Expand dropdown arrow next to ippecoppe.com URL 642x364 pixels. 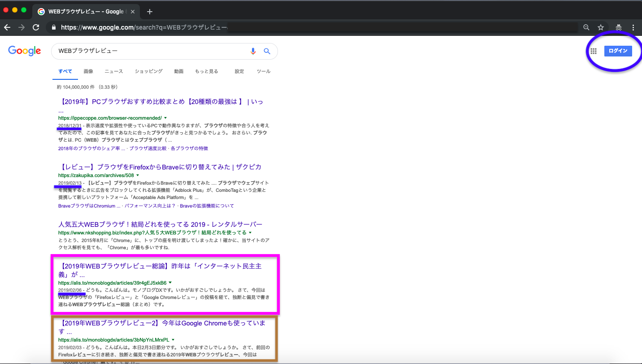tap(165, 118)
